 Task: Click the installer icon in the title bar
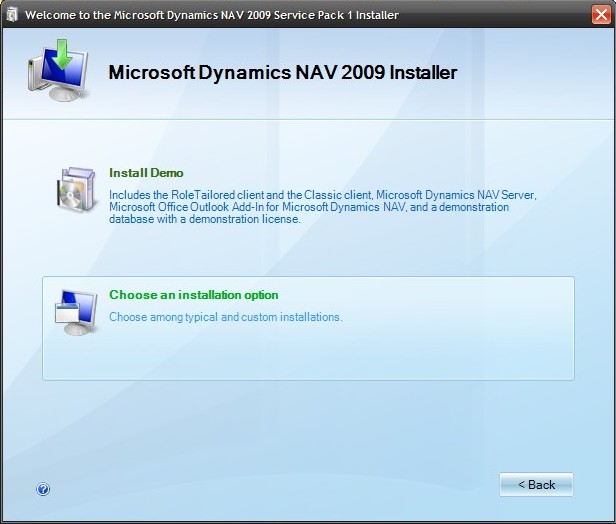click(x=12, y=15)
